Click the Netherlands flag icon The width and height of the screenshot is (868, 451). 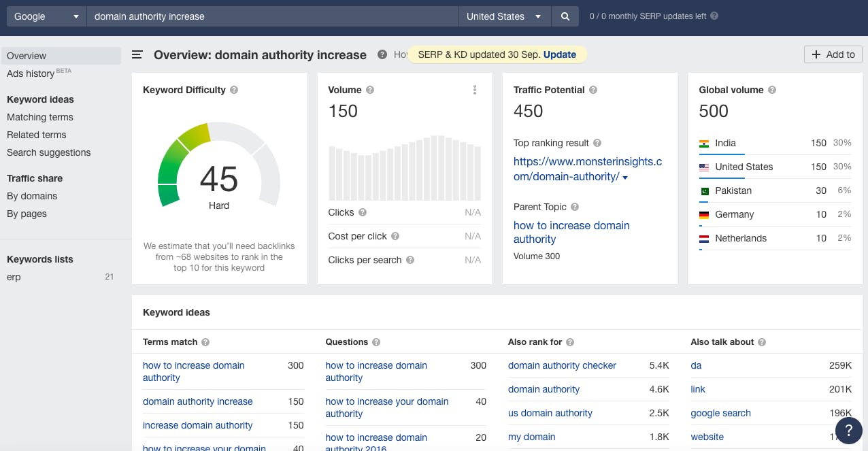704,238
